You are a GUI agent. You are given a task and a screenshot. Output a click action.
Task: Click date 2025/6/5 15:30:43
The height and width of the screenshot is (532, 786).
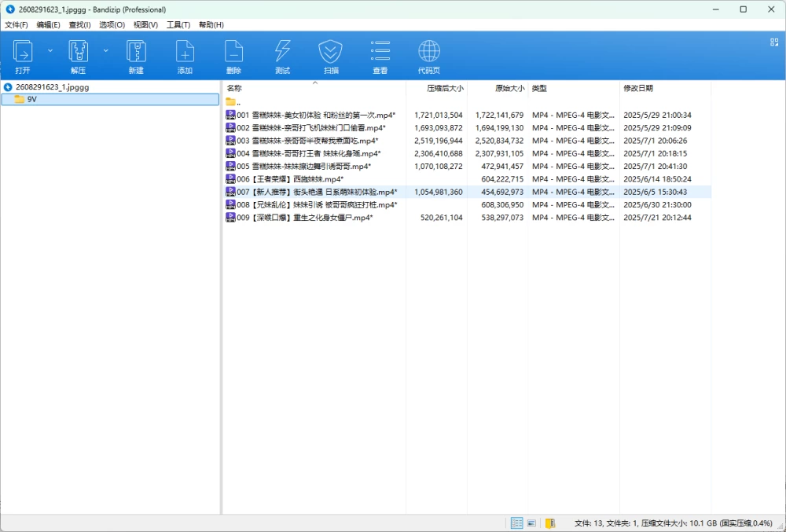pos(656,192)
